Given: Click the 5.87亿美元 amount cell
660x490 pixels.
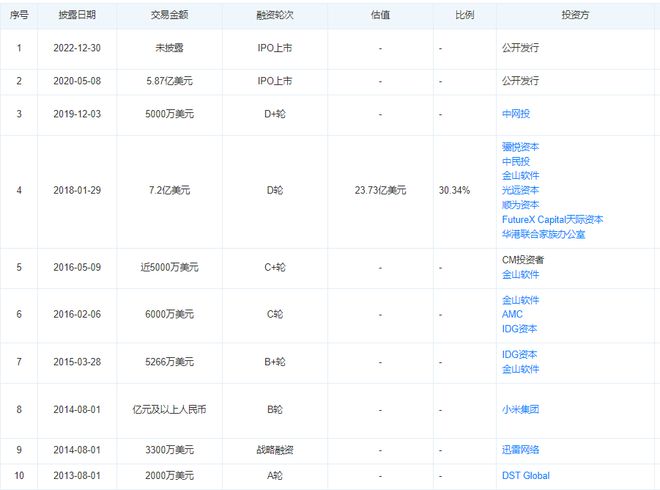Looking at the screenshot, I should [x=170, y=81].
